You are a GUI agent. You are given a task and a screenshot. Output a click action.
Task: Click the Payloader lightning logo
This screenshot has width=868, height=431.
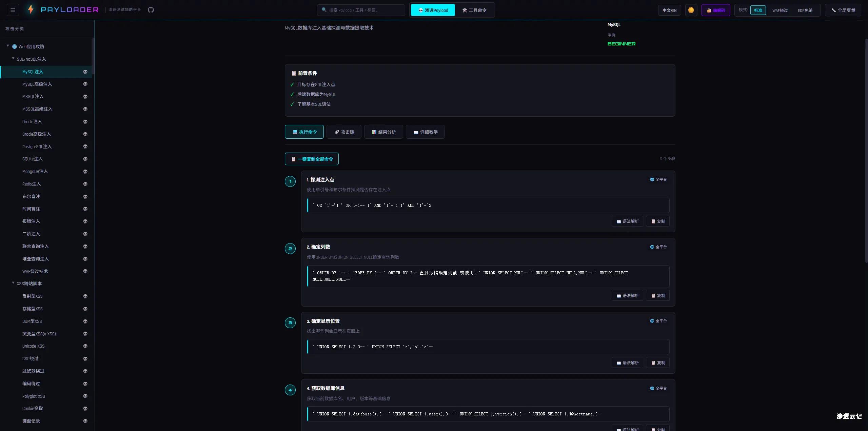[x=31, y=9]
